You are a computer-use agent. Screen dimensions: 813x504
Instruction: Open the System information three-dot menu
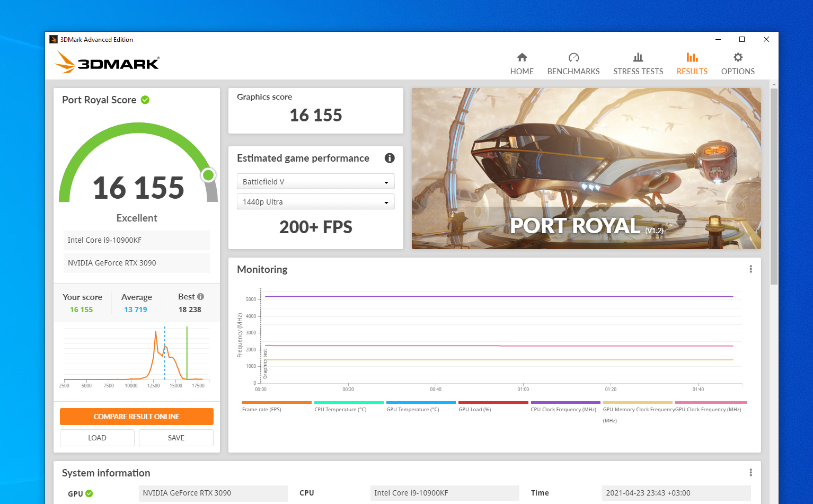[x=750, y=473]
